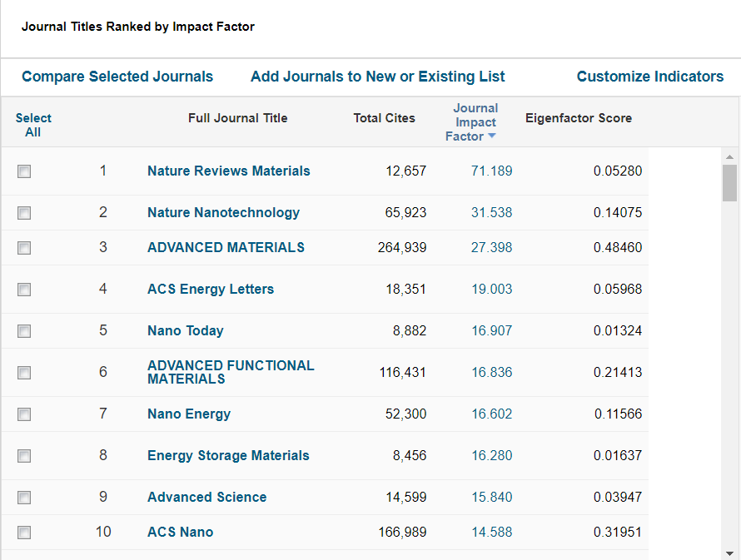
Task: Click Eigenfactor score 0.05968
Action: tap(618, 289)
